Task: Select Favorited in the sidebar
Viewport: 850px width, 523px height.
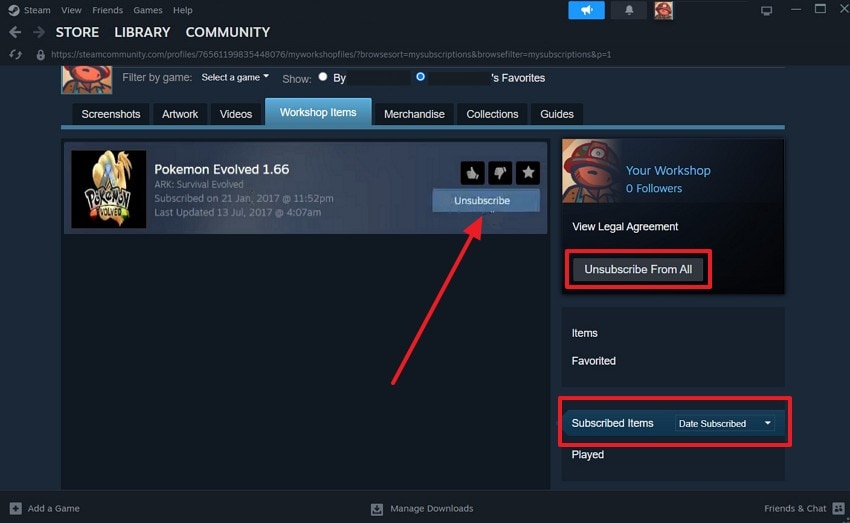Action: 594,361
